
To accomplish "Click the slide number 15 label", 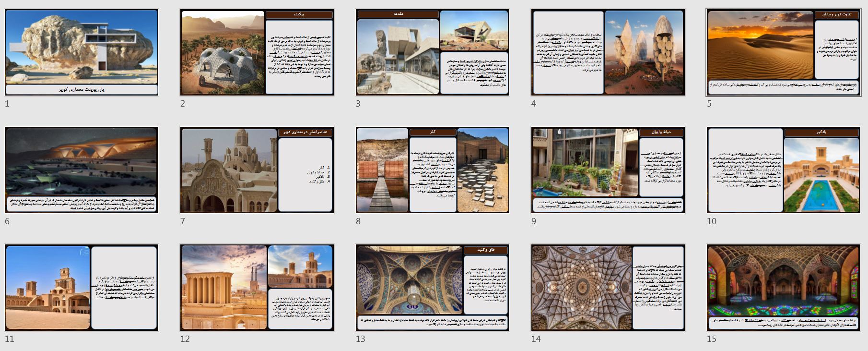I will click(x=712, y=339).
